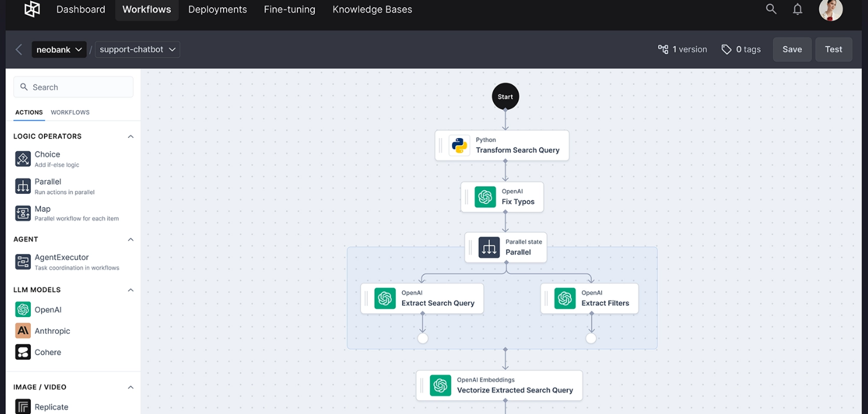Click Python icon on Transform Search Query node
This screenshot has width=868, height=414.
click(x=459, y=145)
